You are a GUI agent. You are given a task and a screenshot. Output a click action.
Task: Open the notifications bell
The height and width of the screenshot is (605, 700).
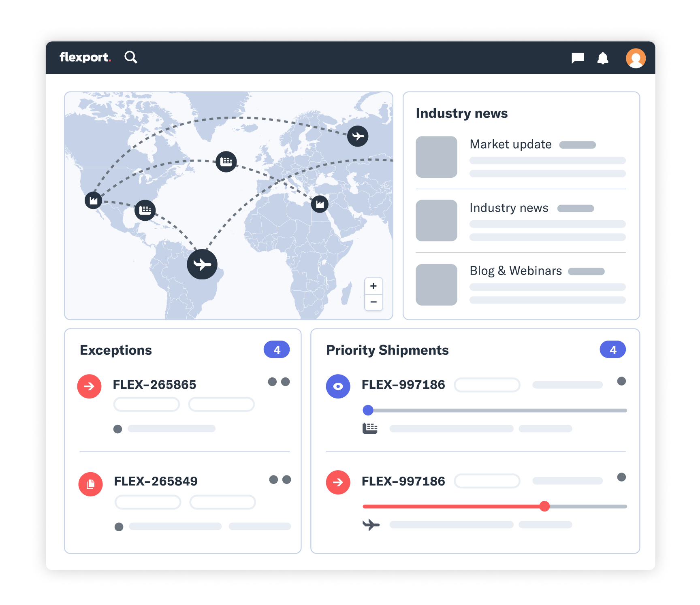click(603, 58)
